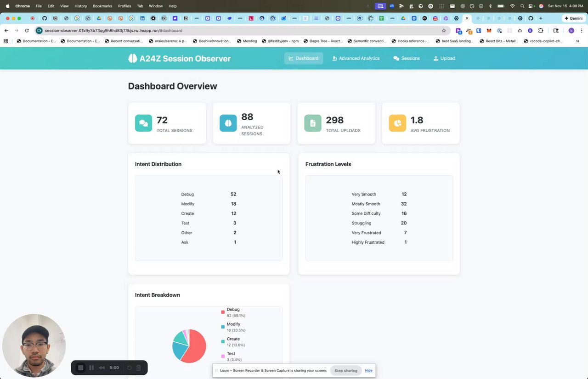
Task: Click the red Debug legend swatch
Action: point(223,312)
